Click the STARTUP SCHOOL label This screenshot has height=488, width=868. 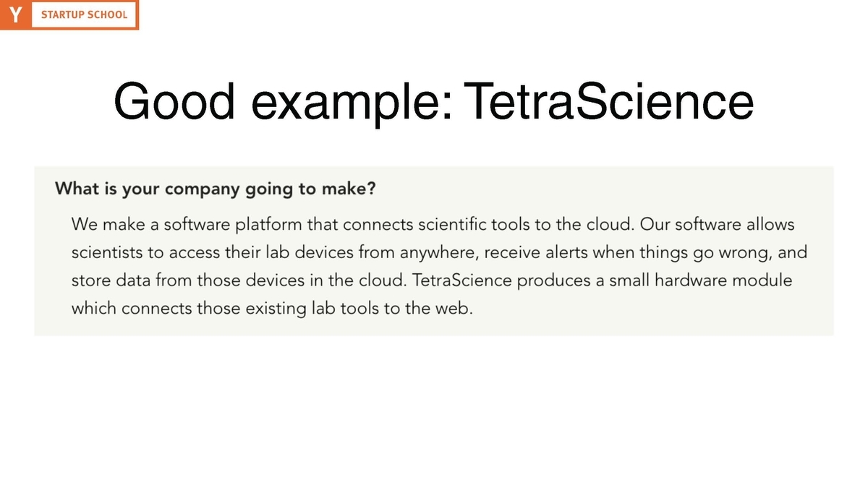[x=85, y=14]
